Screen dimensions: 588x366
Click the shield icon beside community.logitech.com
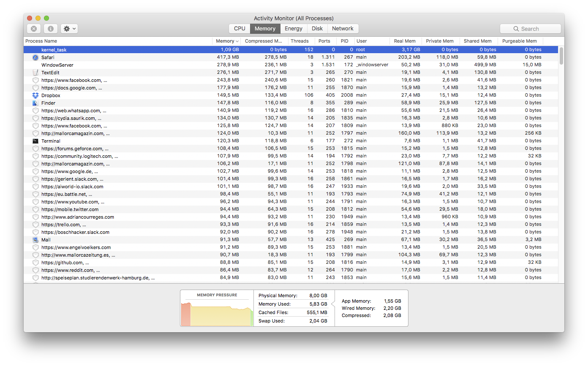pos(35,156)
